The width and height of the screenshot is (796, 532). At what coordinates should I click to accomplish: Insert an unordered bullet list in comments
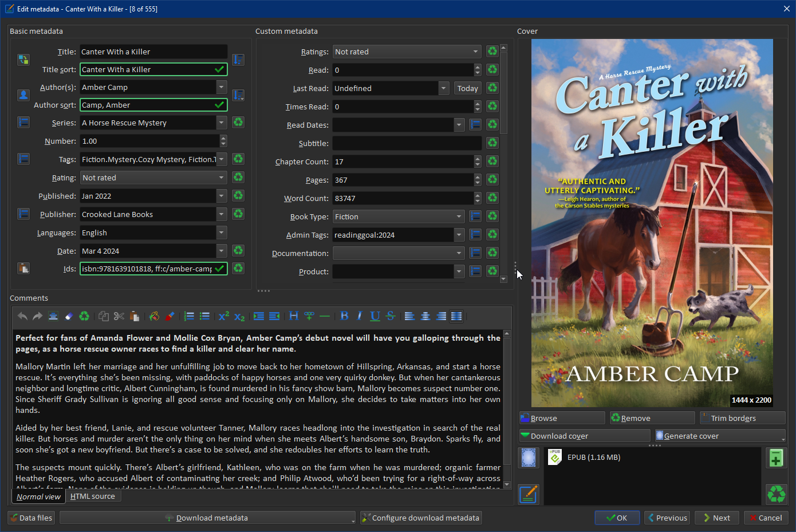[x=204, y=316]
